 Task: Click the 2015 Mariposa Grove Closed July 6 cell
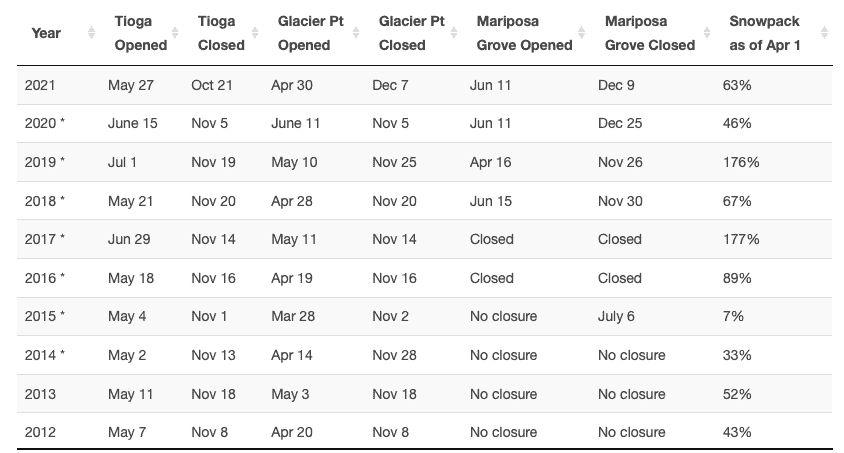click(x=616, y=316)
